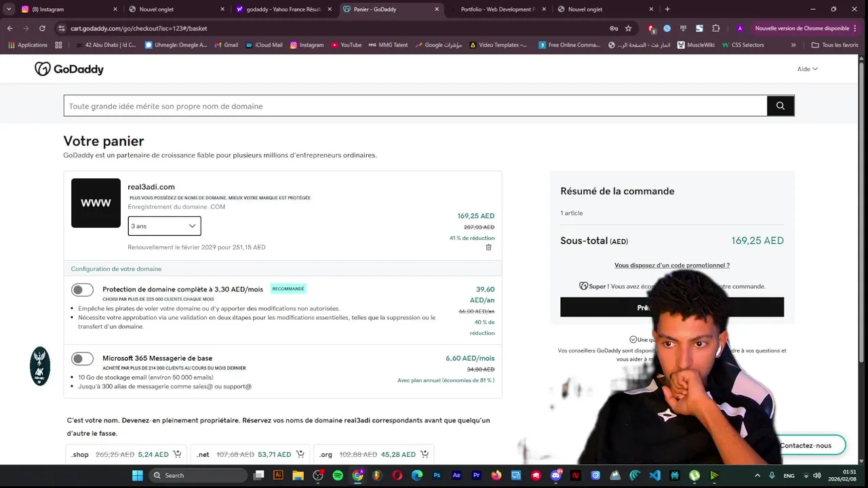Viewport: 868px width, 488px height.
Task: Click the Windows Start button
Action: tap(138, 476)
